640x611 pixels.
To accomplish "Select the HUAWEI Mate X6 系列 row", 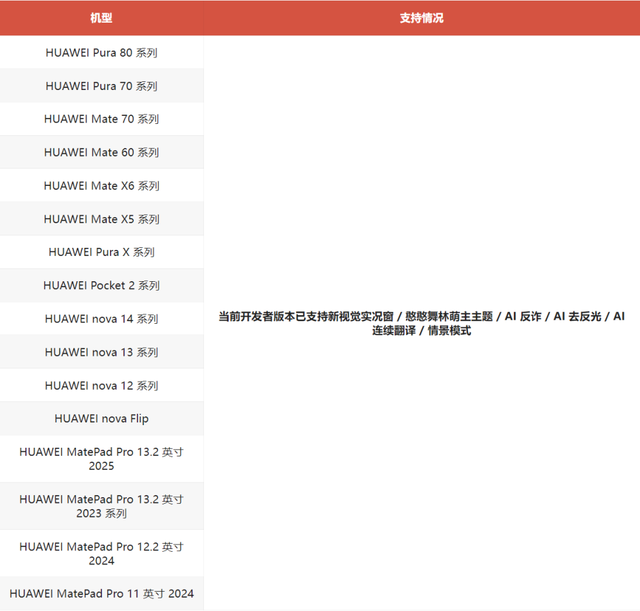I will point(101,186).
